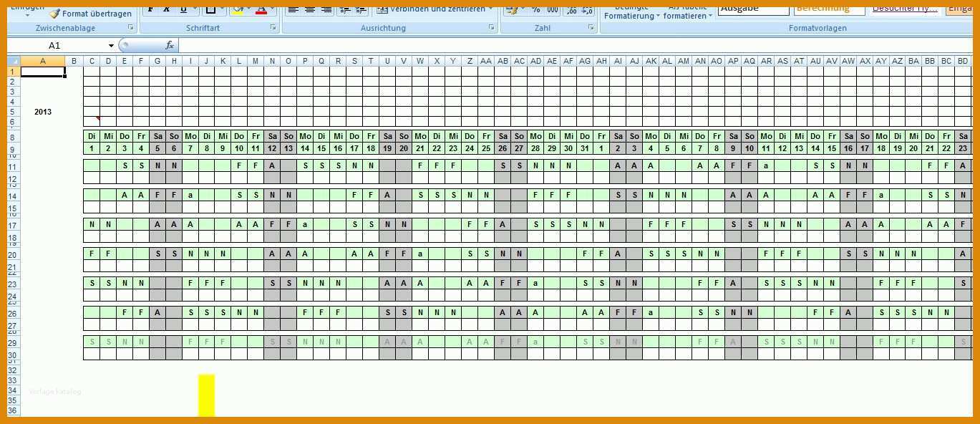Center text horizontally
The height and width of the screenshot is (424, 980).
309,9
